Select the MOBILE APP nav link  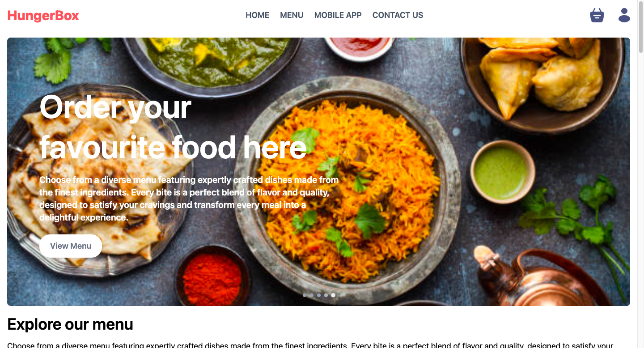click(338, 15)
